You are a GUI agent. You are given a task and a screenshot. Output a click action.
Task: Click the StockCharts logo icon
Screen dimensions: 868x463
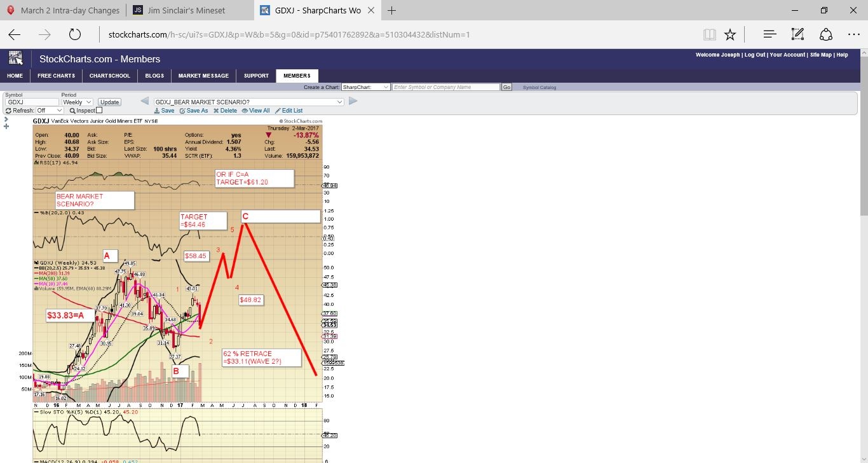(15, 59)
